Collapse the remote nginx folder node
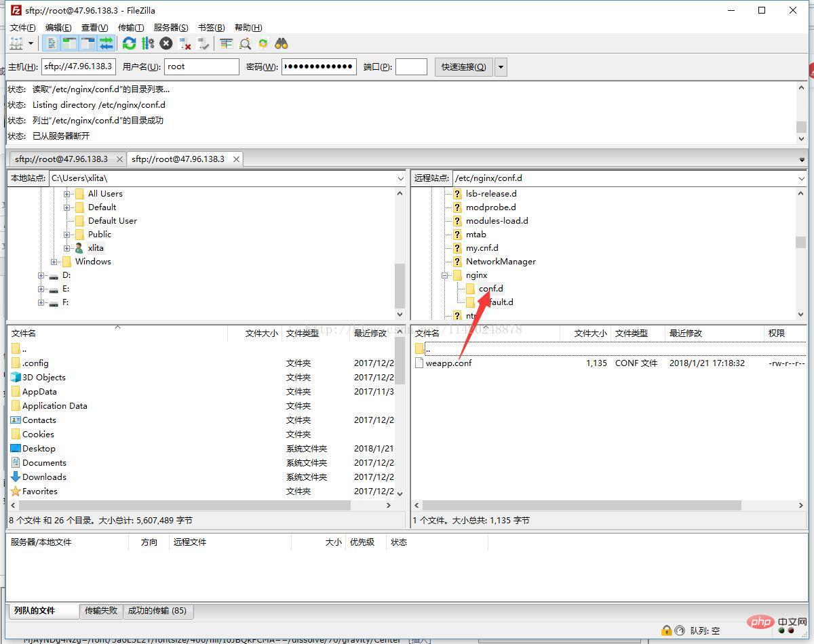 (445, 275)
